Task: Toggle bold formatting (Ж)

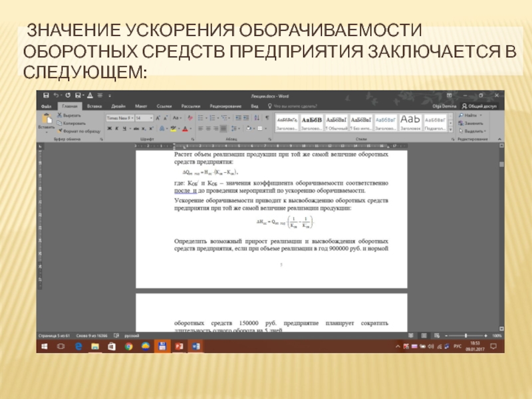Action: (110, 128)
